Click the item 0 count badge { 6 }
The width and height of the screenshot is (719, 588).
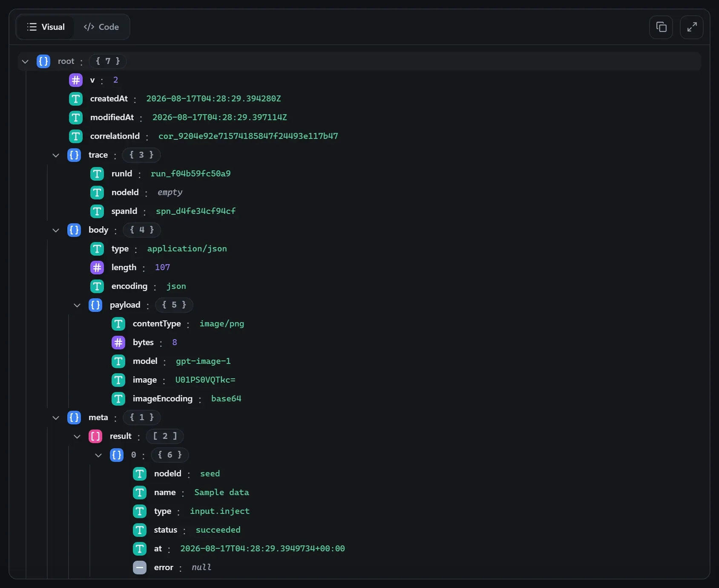pyautogui.click(x=170, y=455)
